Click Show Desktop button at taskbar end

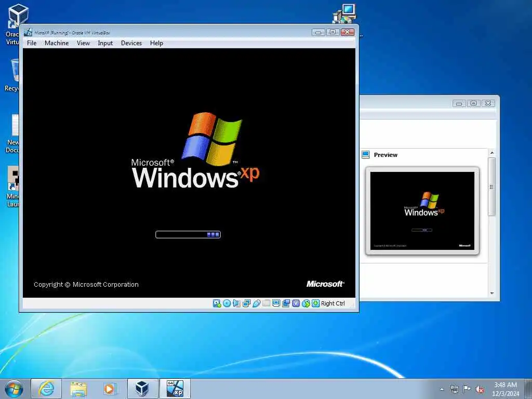(x=528, y=389)
